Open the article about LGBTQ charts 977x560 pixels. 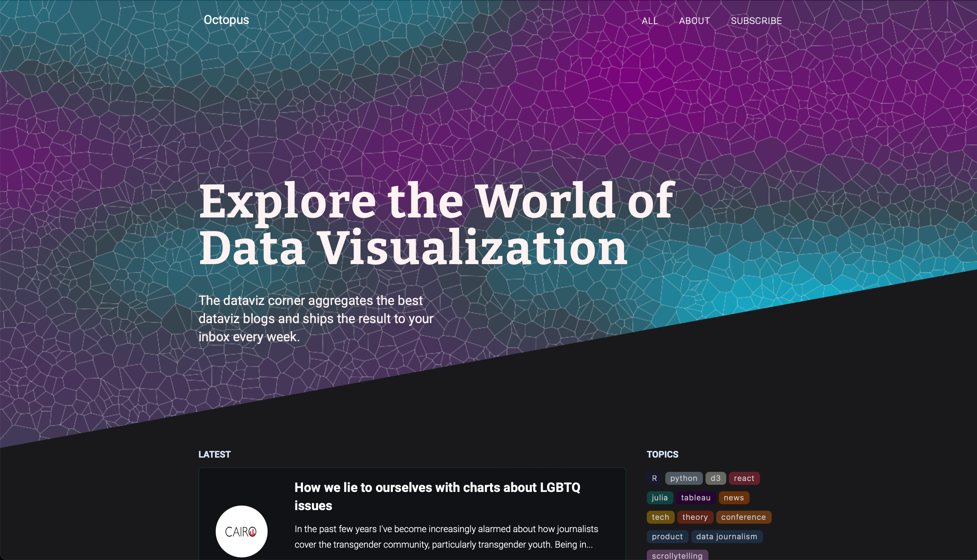[437, 496]
